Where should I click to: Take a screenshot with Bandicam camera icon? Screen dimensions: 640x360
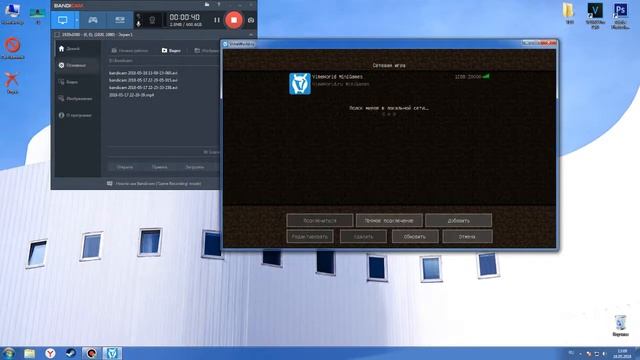[x=251, y=20]
